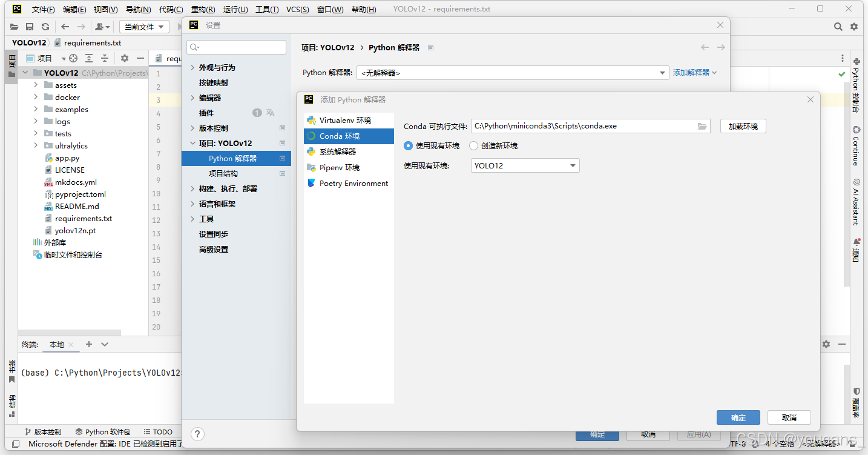
Task: Navigate back arrow in main toolbar
Action: click(65, 27)
